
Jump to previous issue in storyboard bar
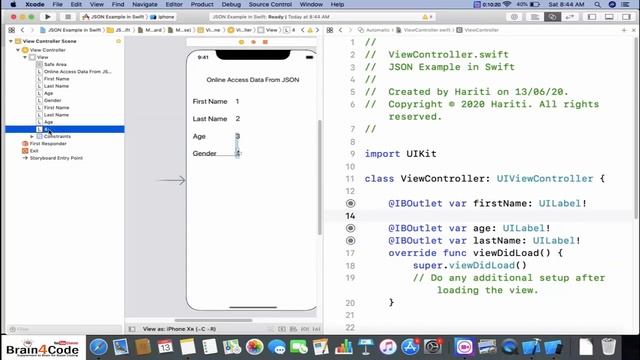click(x=302, y=30)
